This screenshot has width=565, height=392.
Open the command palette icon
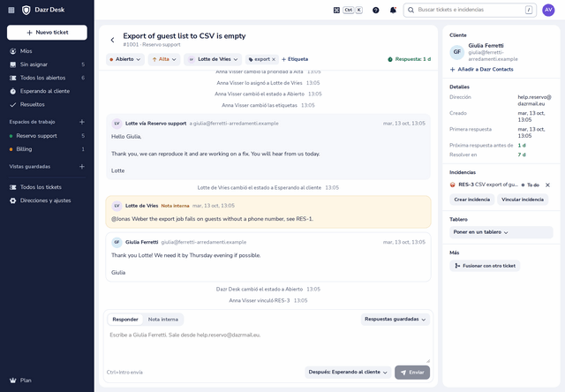336,10
